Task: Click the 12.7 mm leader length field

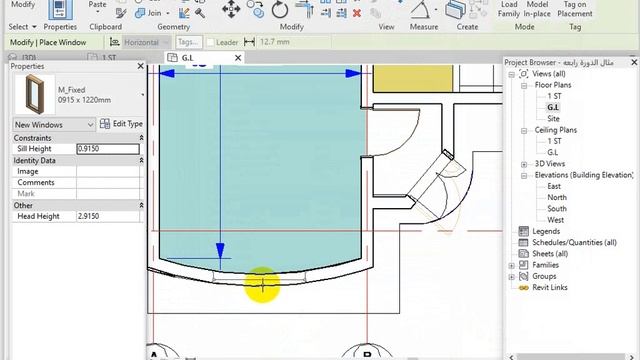Action: tap(294, 42)
